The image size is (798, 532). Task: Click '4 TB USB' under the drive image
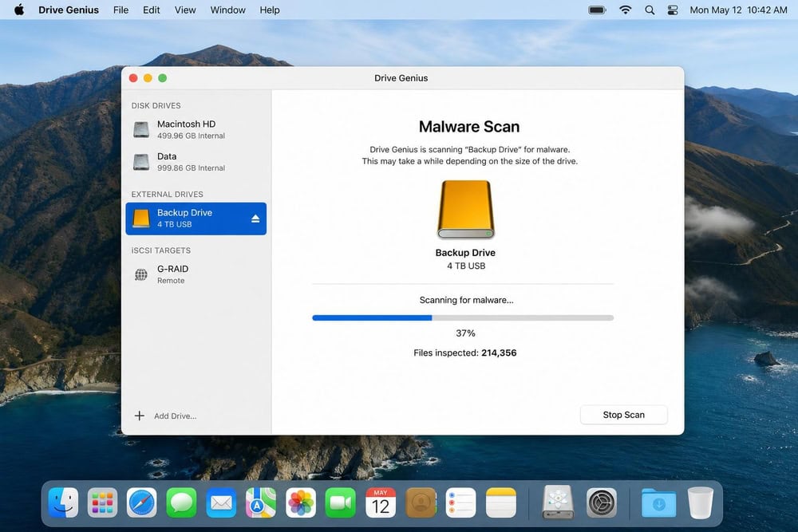(466, 266)
